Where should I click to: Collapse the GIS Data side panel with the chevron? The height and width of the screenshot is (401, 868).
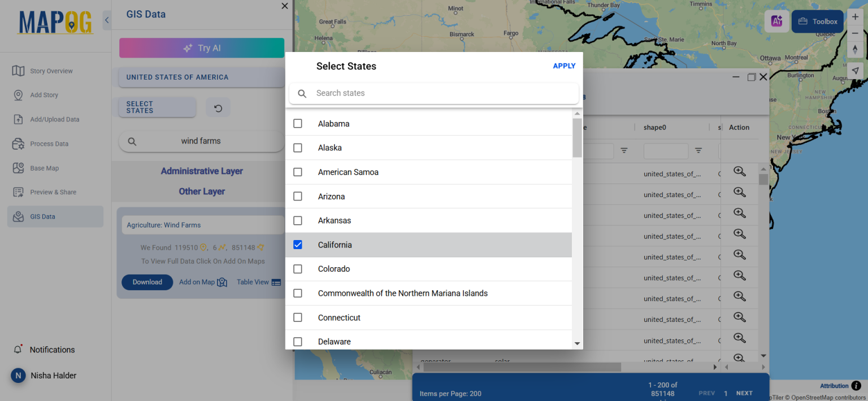pyautogui.click(x=107, y=20)
